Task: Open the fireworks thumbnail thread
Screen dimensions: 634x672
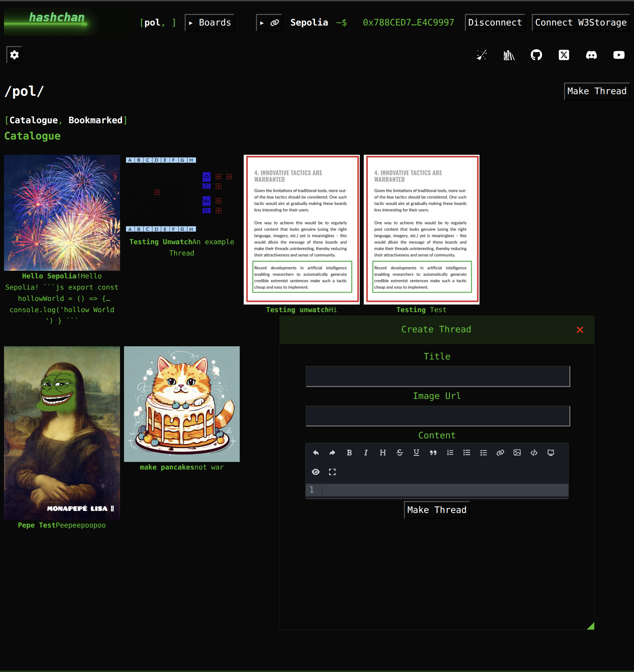Action: (x=62, y=213)
